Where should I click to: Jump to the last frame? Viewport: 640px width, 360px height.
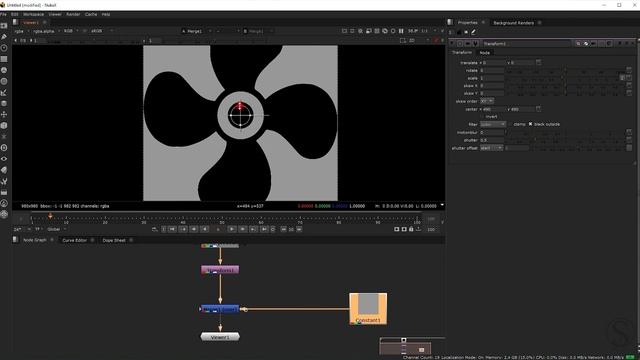tap(264, 229)
